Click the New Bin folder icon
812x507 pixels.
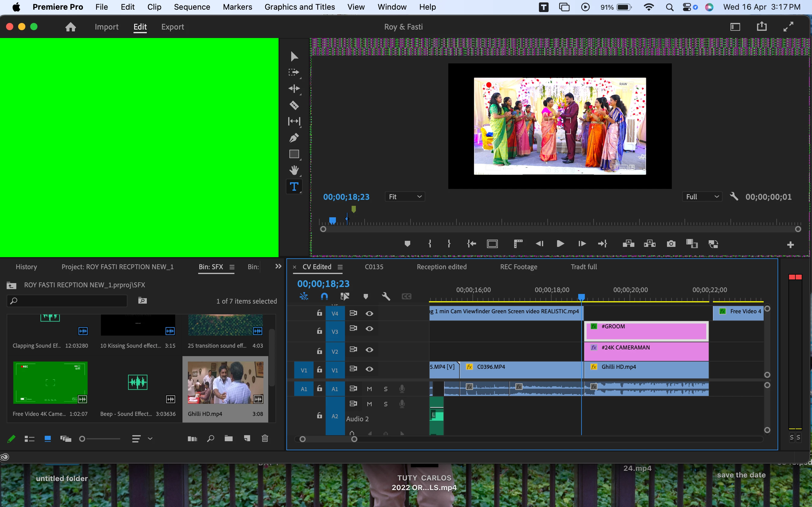pos(228,438)
